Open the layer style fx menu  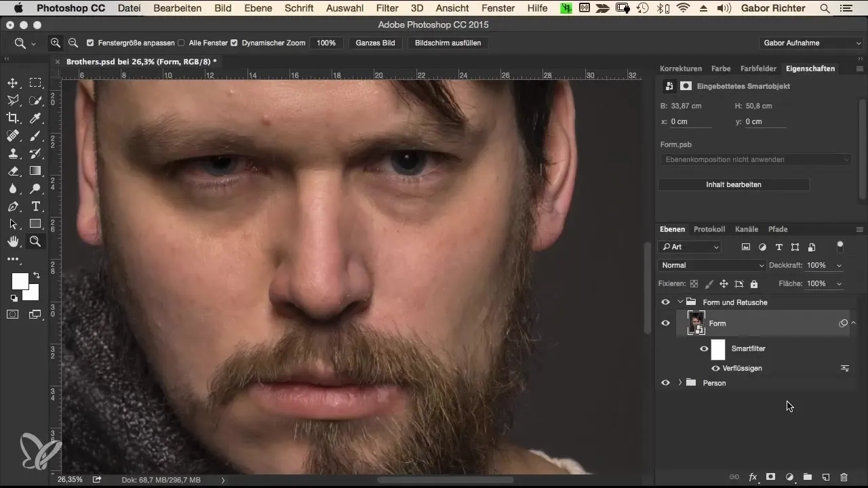coord(753,477)
